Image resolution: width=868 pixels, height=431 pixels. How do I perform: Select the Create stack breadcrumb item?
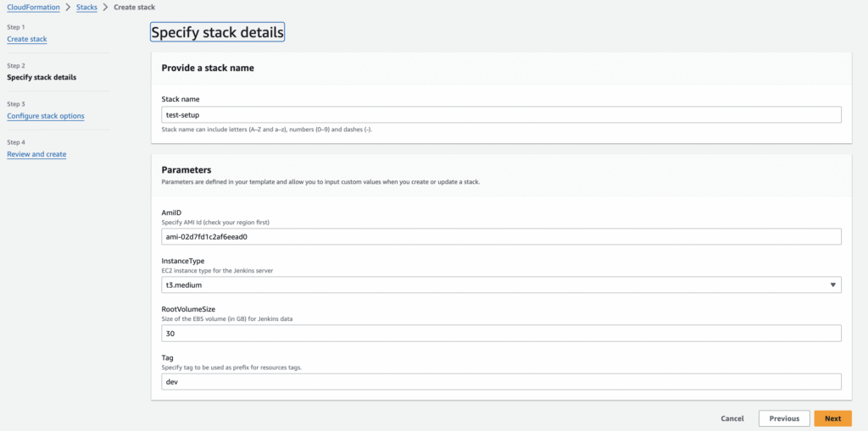point(135,8)
